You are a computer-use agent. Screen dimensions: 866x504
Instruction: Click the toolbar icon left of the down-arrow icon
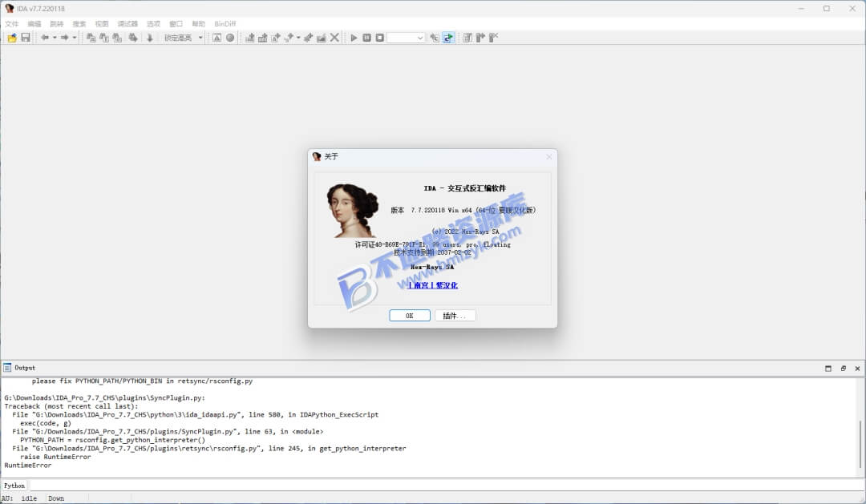point(133,38)
